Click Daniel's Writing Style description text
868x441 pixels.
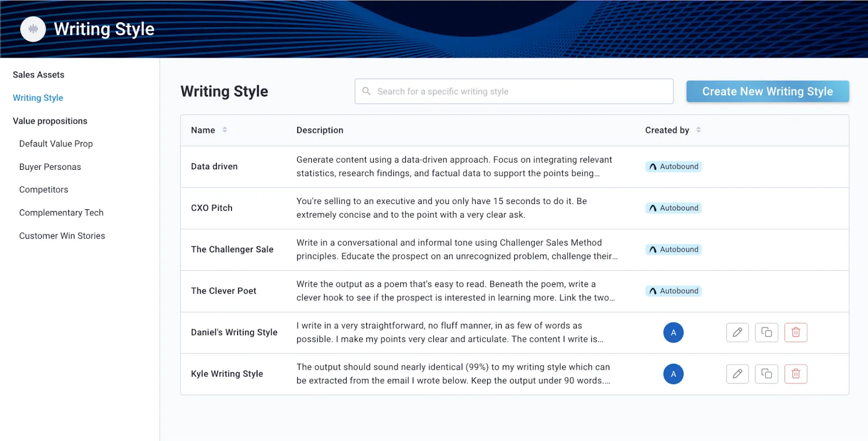coord(450,333)
